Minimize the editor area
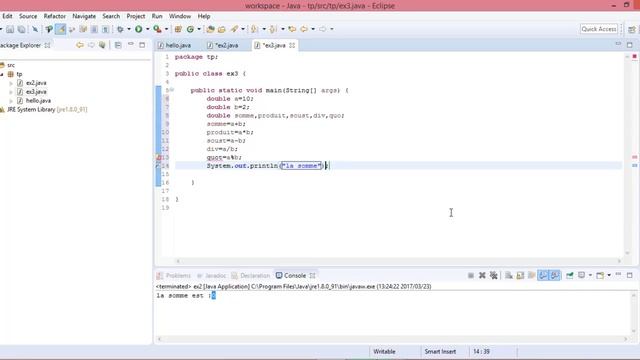 (618, 44)
